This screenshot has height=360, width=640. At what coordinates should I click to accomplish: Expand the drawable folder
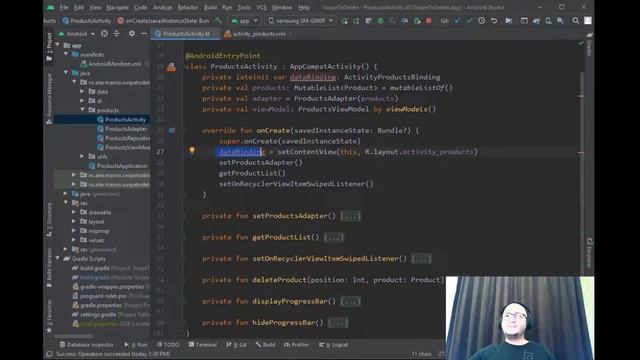tap(74, 212)
